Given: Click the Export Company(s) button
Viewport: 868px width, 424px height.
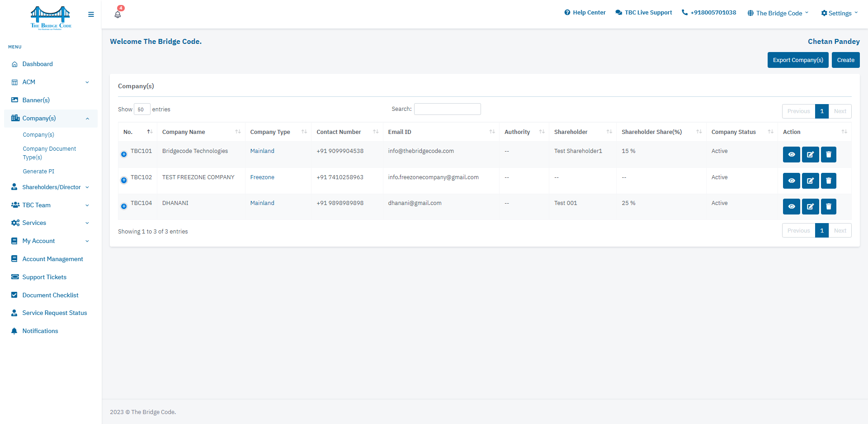Looking at the screenshot, I should click(x=798, y=60).
